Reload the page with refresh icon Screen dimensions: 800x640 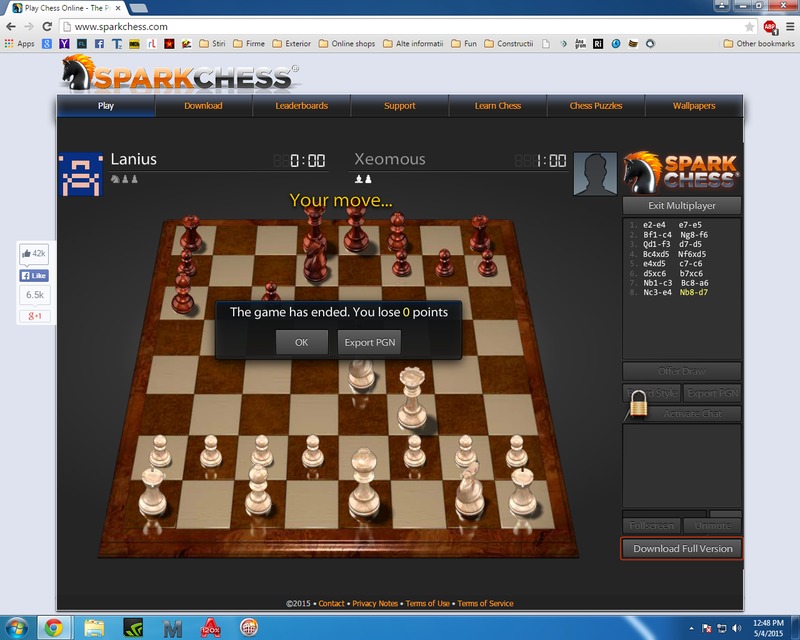point(47,27)
